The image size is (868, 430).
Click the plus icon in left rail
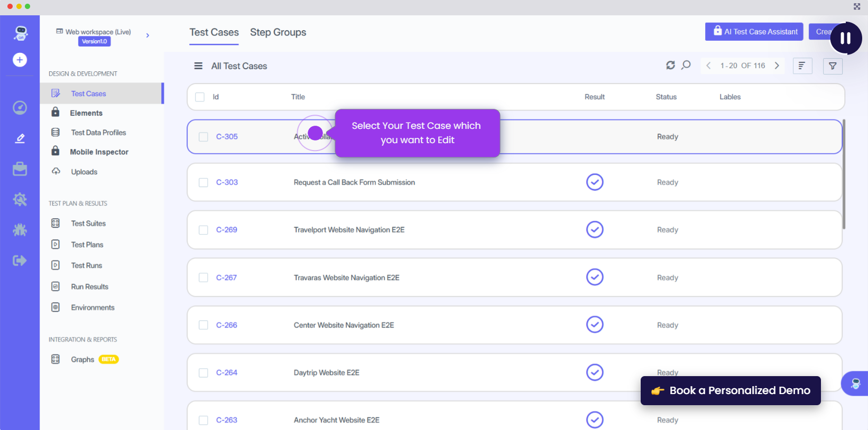20,60
